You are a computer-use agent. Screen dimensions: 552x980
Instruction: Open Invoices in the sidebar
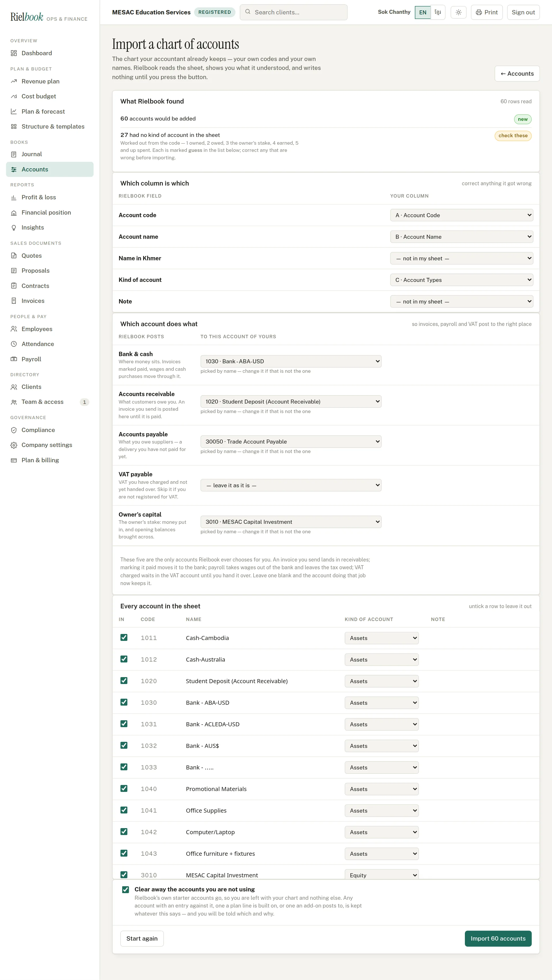(x=50, y=301)
